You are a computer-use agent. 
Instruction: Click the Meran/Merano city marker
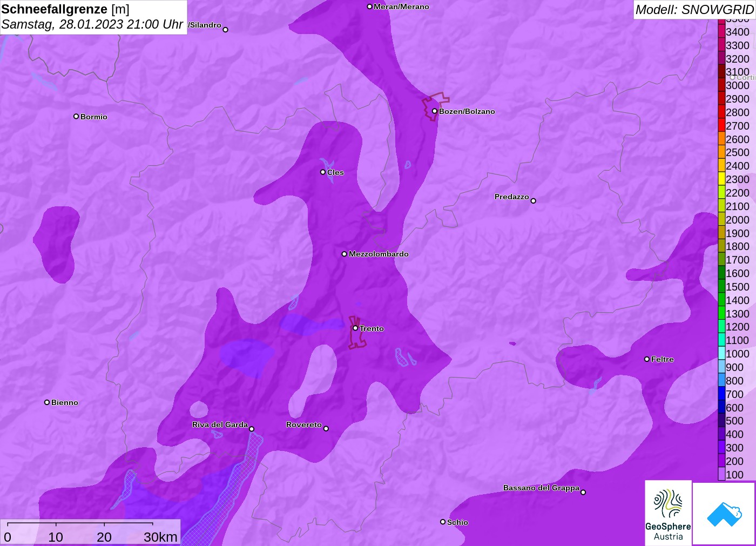point(369,6)
